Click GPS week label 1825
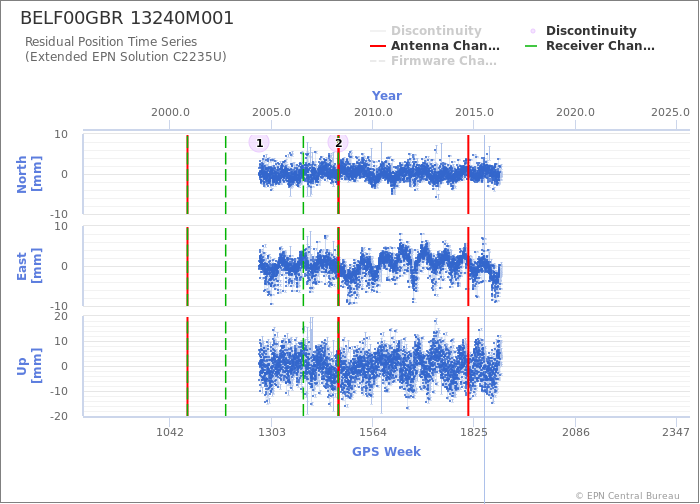700x504 pixels. pyautogui.click(x=474, y=432)
